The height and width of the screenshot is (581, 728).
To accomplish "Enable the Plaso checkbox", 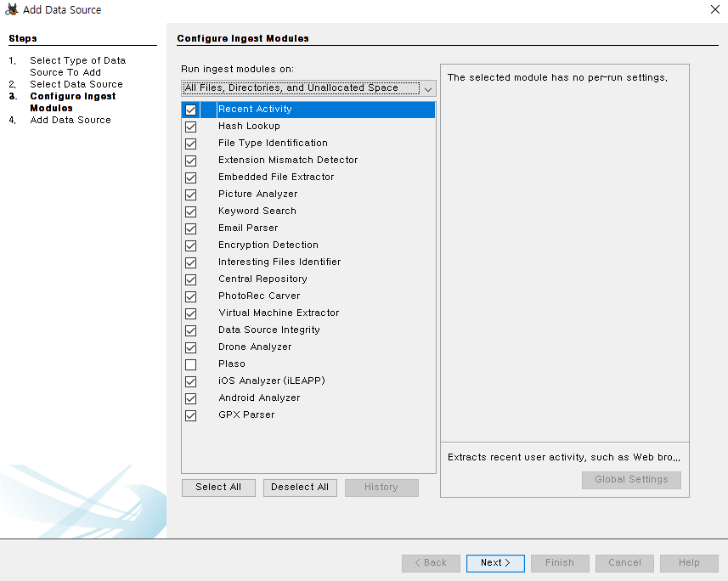I will 191,364.
